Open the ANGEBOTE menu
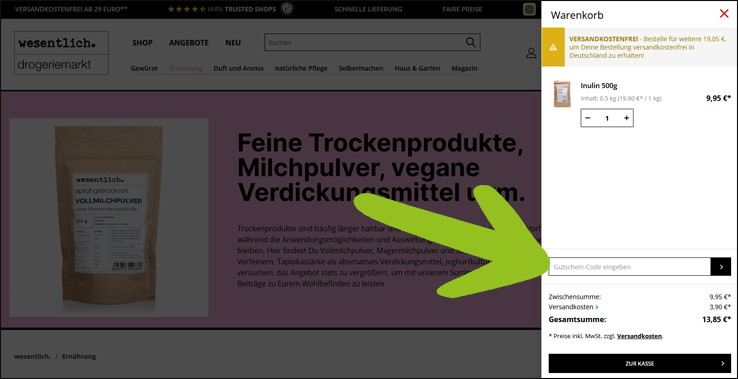738x379 pixels. click(x=189, y=43)
